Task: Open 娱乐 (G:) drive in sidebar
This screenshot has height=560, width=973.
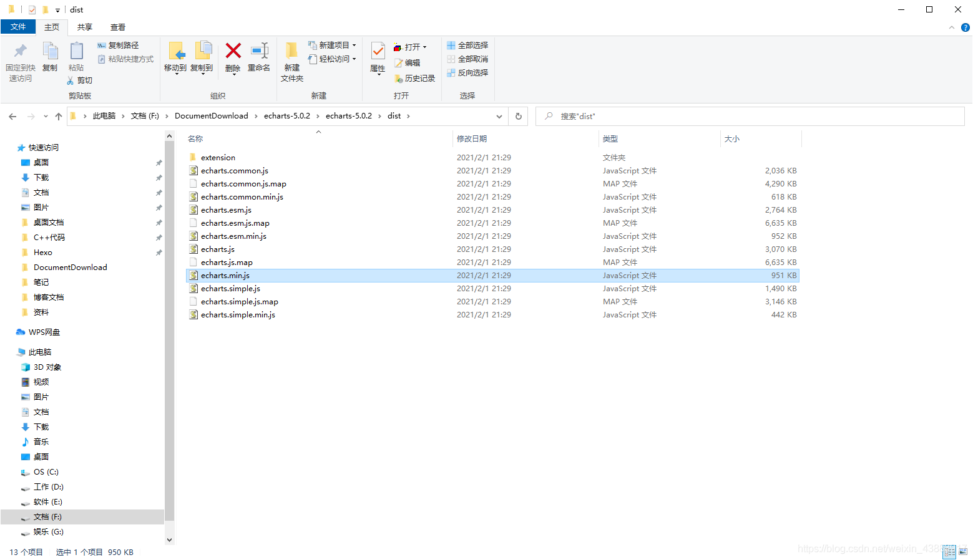Action: (x=49, y=532)
